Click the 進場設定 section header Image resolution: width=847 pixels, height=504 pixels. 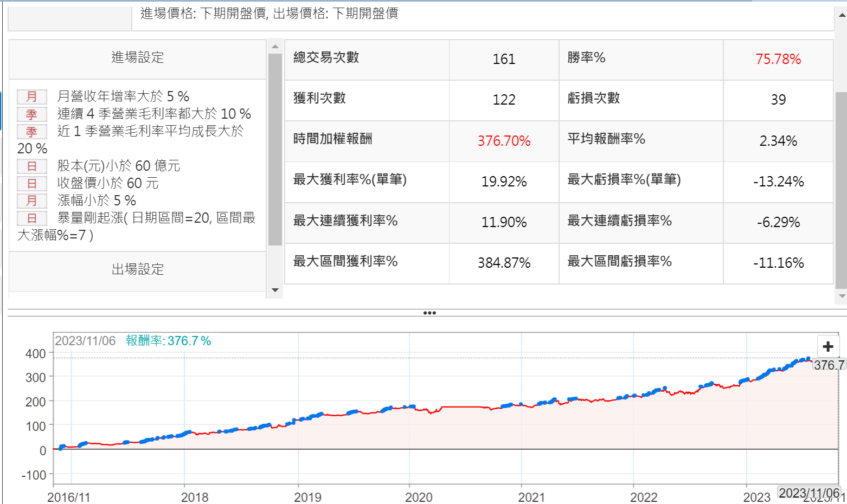[137, 57]
